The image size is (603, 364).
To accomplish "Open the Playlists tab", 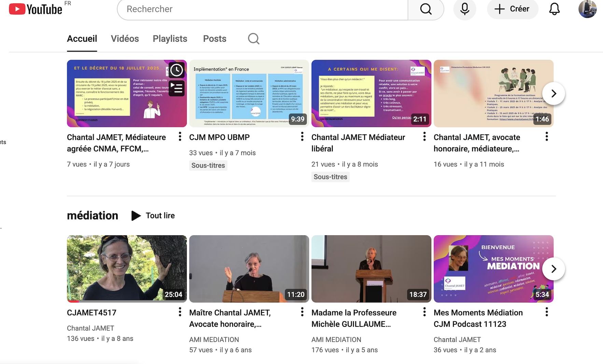I will (x=170, y=39).
